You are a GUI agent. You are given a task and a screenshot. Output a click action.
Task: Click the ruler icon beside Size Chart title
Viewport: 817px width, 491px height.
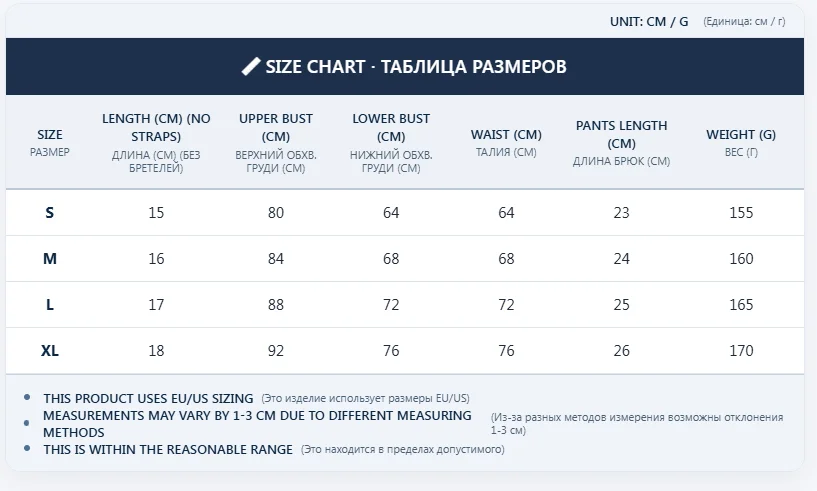pos(251,67)
